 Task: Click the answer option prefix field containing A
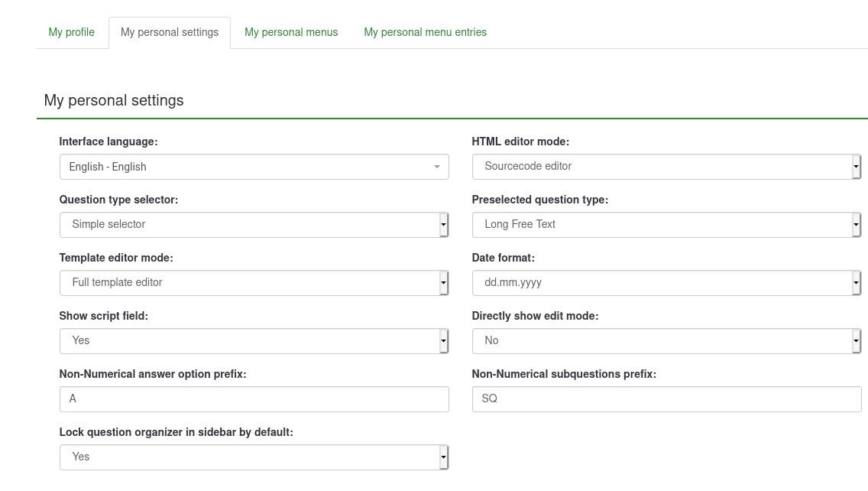click(x=254, y=398)
